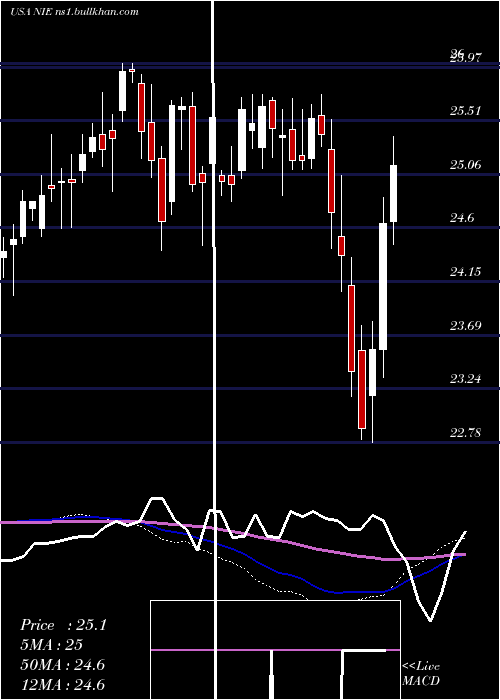500x700 pixels.
Task: Click the 22.78 price axis label
Action: [x=466, y=433]
